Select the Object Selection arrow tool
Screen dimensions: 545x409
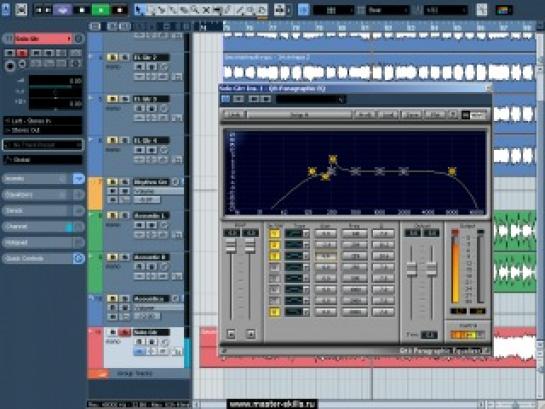coord(139,10)
